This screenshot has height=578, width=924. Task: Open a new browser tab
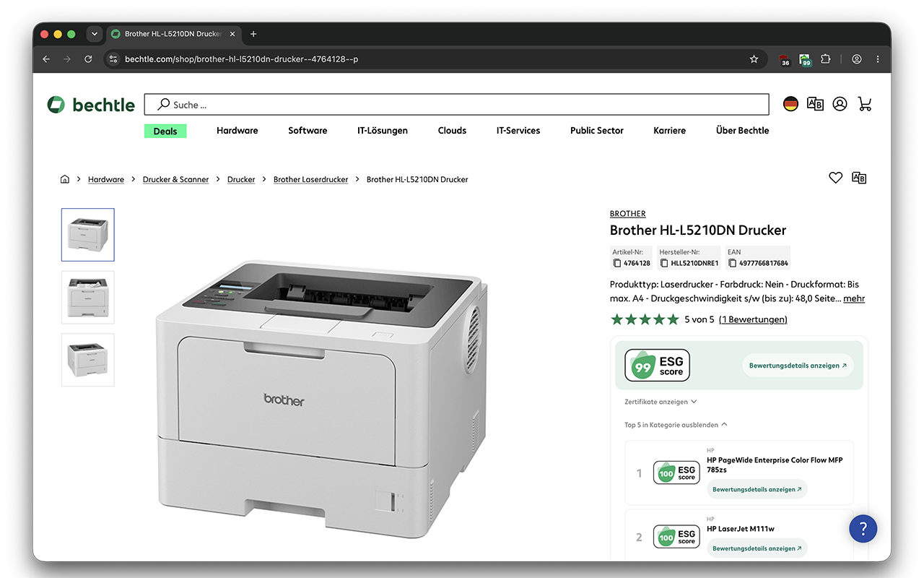[253, 34]
